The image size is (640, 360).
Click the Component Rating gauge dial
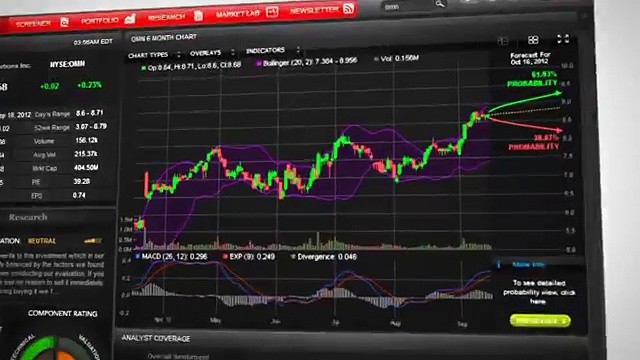tap(56, 347)
